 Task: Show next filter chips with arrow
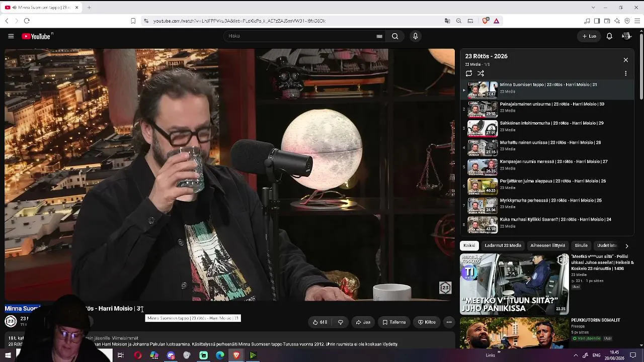[x=626, y=246]
